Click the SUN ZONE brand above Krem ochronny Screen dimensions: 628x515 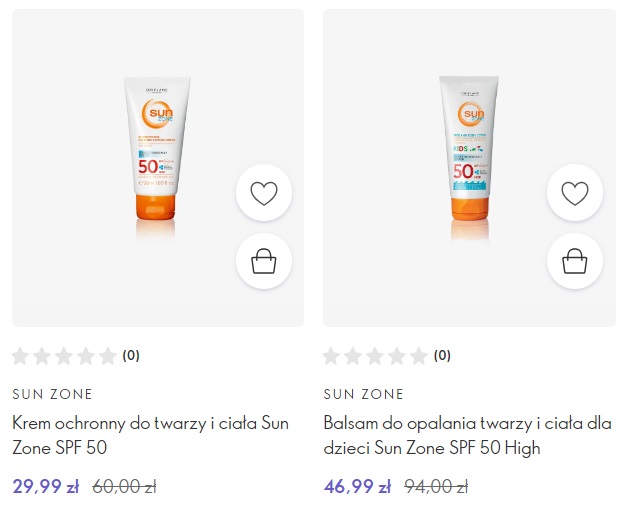coord(52,394)
